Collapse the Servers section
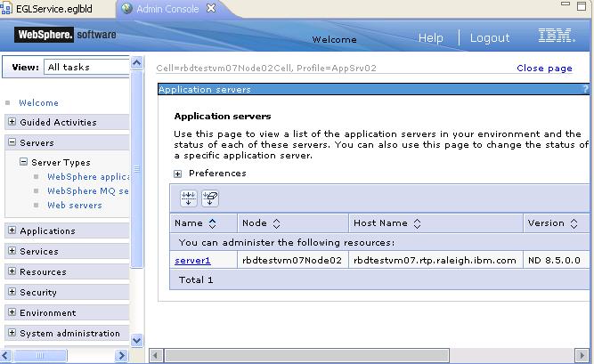Image resolution: width=594 pixels, height=364 pixels. 12,142
